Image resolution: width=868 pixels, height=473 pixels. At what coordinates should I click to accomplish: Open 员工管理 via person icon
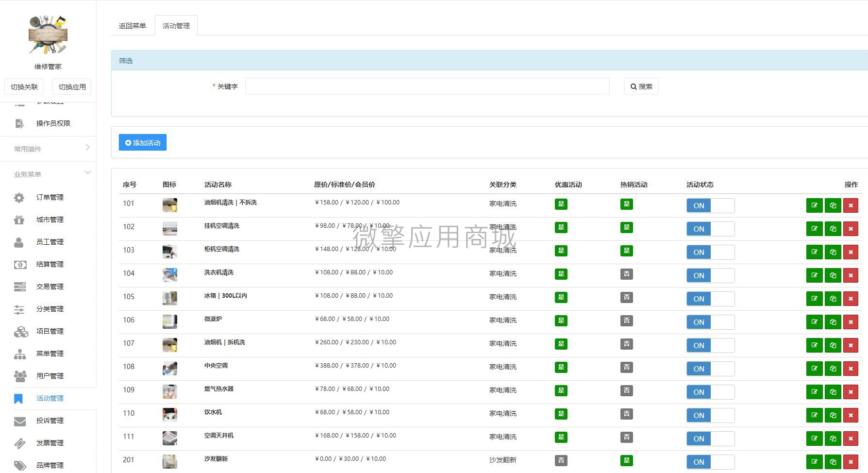pos(19,242)
